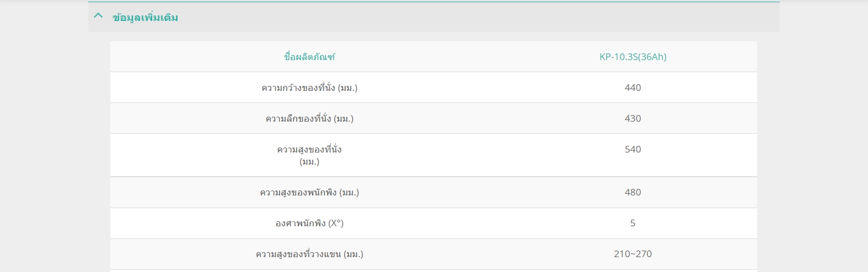The image size is (868, 272).
Task: Click the backrest angle value 5
Action: click(633, 223)
